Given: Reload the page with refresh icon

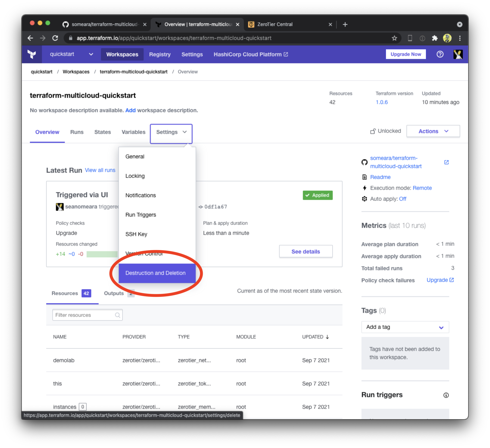Looking at the screenshot, I should click(x=55, y=38).
